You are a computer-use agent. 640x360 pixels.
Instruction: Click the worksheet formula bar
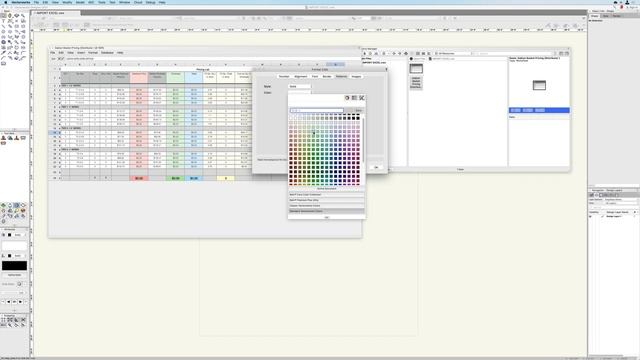[x=212, y=59]
